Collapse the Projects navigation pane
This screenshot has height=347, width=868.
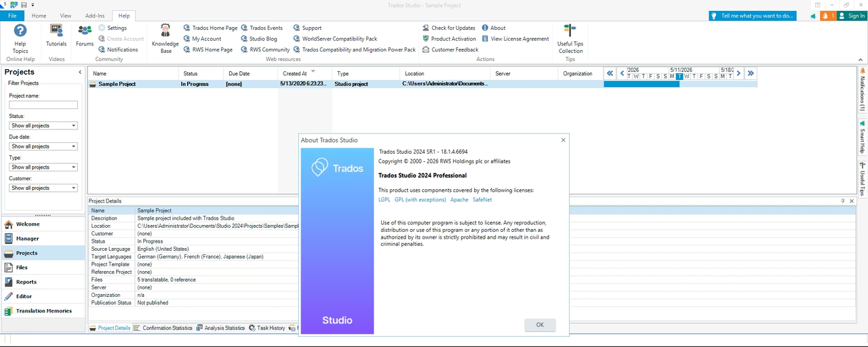(80, 72)
